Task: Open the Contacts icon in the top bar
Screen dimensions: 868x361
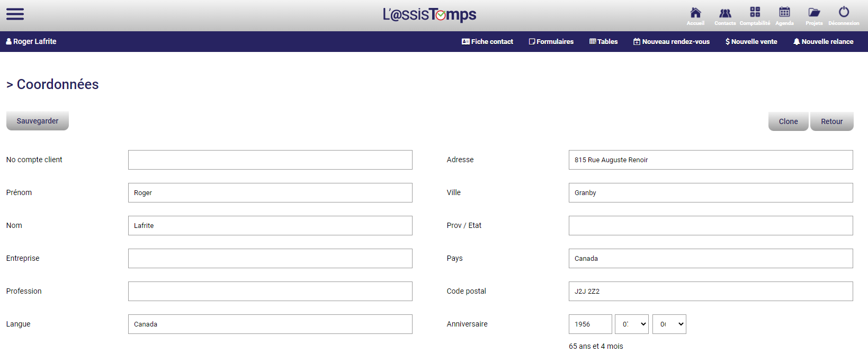Action: [725, 13]
